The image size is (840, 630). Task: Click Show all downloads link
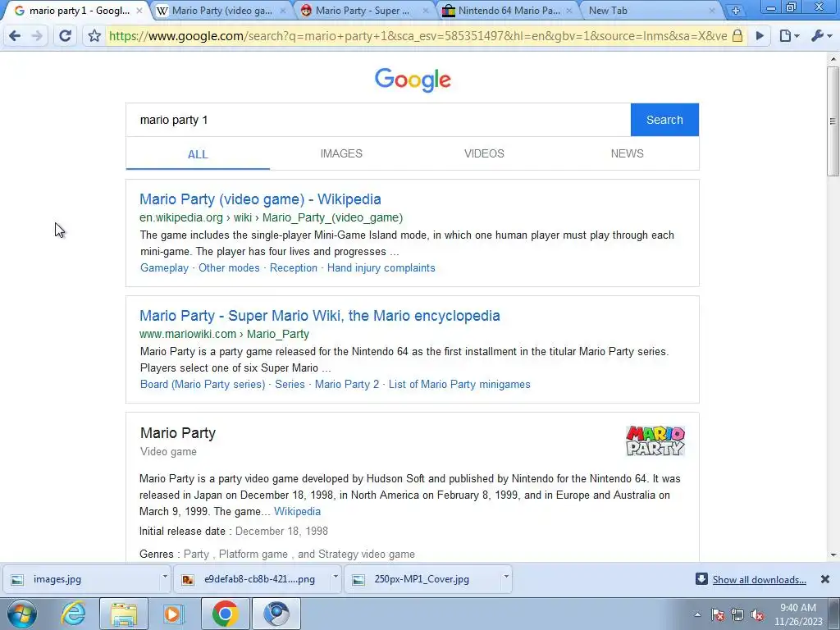[759, 580]
